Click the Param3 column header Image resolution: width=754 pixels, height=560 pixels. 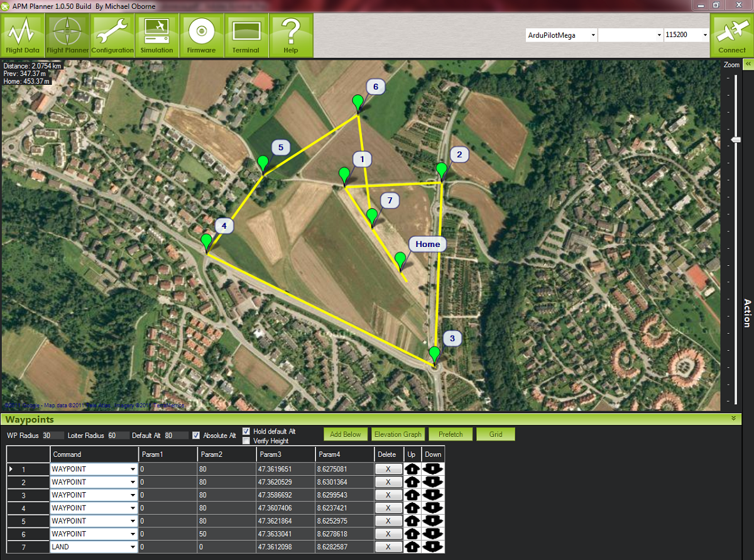coord(285,454)
